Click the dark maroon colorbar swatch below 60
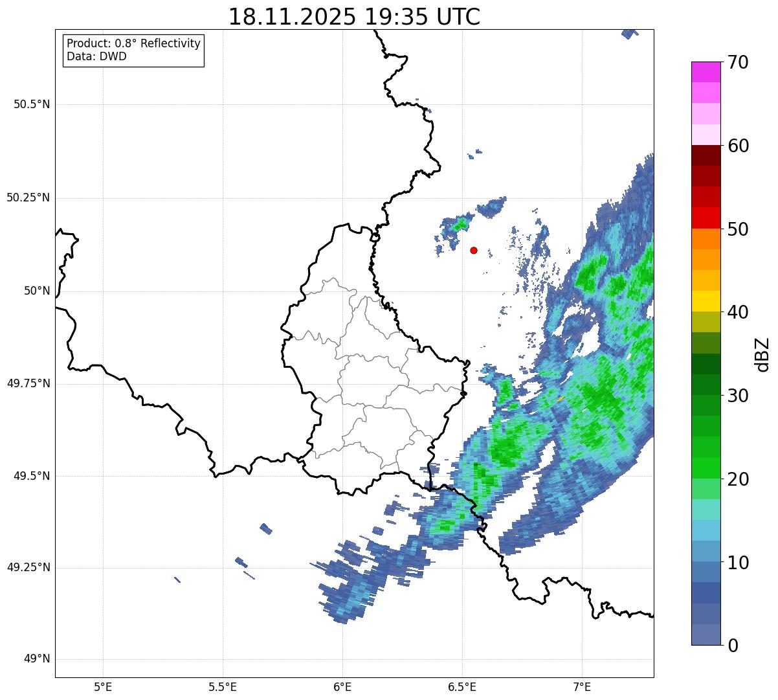This screenshot has height=700, width=778. click(706, 155)
